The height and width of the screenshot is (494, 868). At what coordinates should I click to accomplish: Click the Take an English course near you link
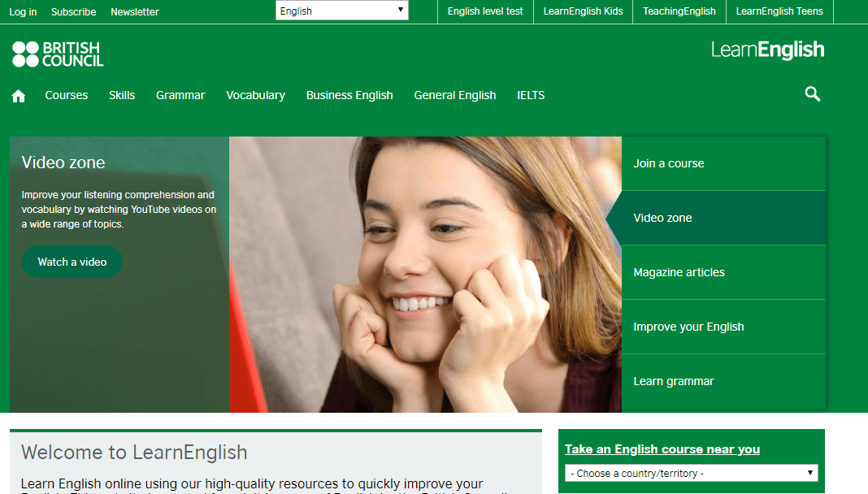tap(662, 449)
